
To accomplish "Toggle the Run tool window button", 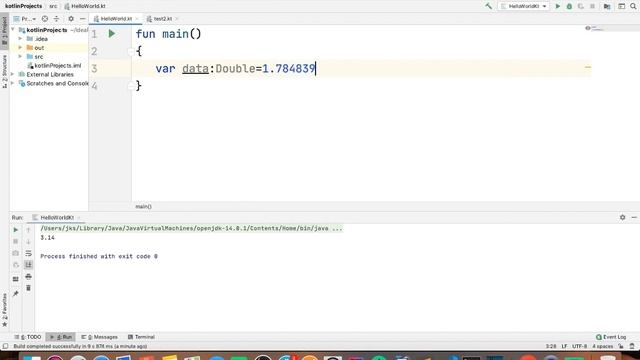I will pyautogui.click(x=61, y=337).
